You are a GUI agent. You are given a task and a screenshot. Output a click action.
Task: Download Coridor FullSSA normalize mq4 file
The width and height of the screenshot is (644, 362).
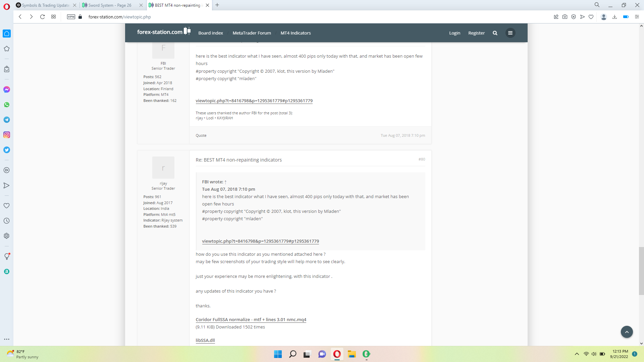[251, 319]
